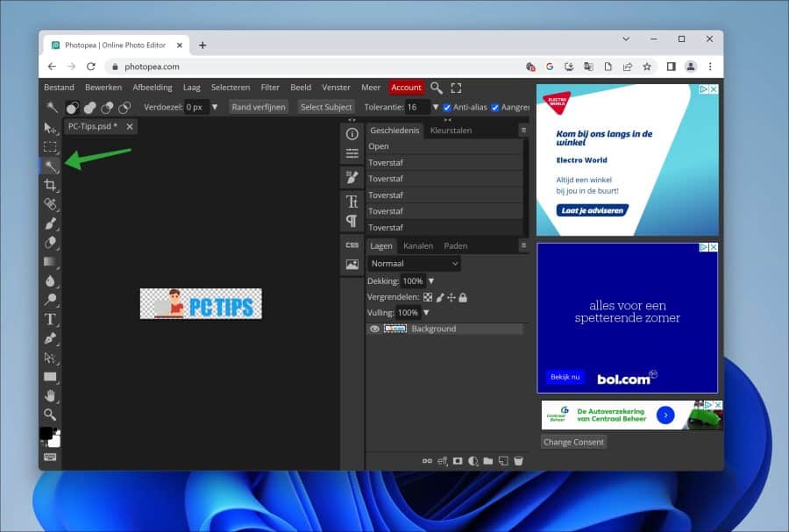Open the Paragraph side panel icon
Image resolution: width=789 pixels, height=532 pixels.
click(x=352, y=221)
